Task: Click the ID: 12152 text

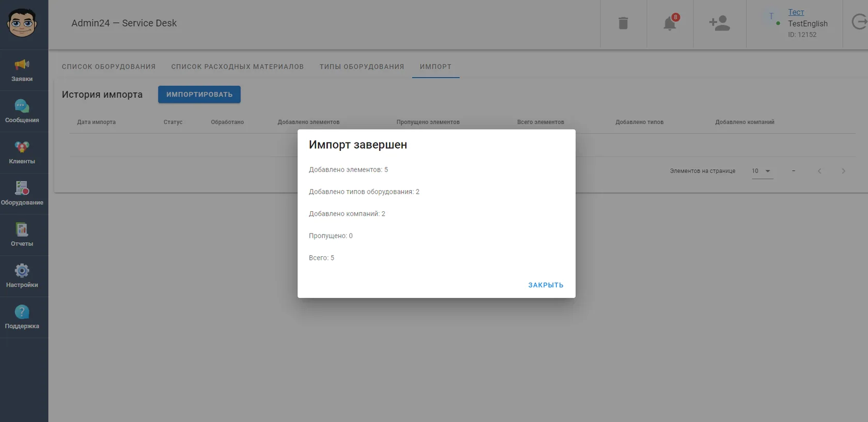Action: (x=802, y=35)
